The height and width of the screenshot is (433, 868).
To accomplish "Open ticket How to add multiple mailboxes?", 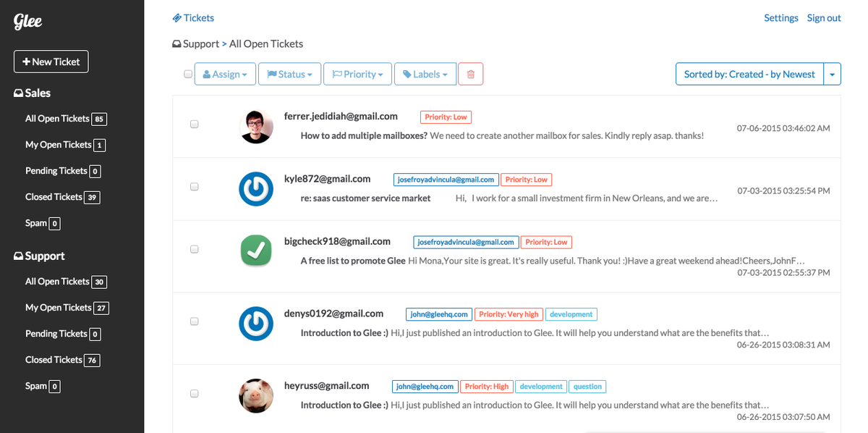I will coord(364,135).
